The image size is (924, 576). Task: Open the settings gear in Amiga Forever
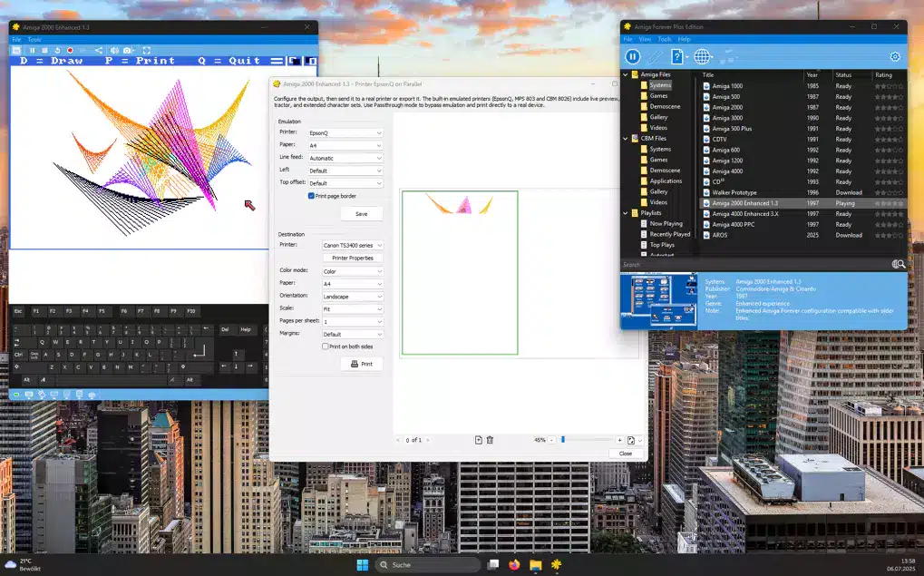tap(895, 56)
